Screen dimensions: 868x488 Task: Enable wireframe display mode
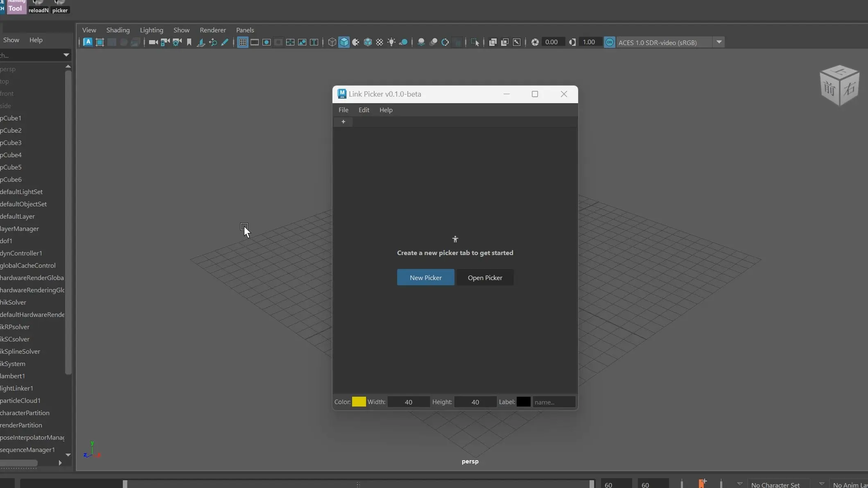coord(332,42)
